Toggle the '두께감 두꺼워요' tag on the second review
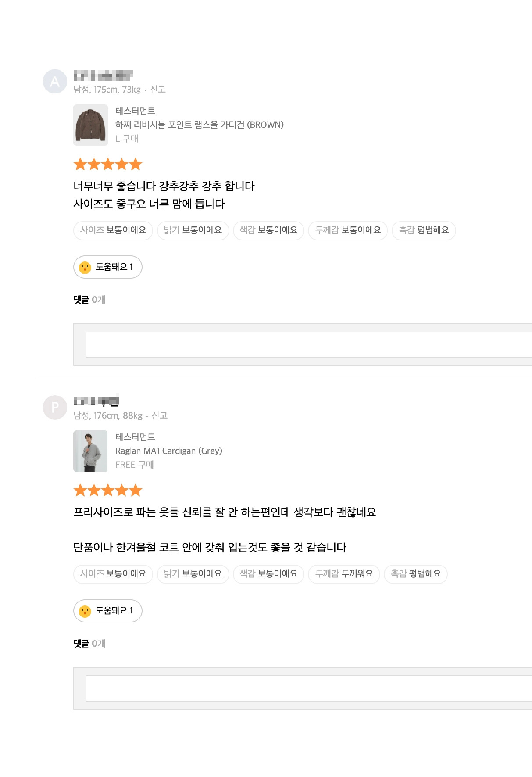The width and height of the screenshot is (532, 777). [x=344, y=574]
